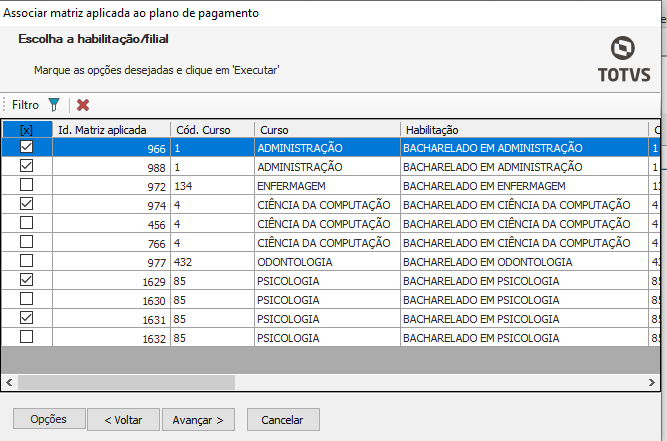Click the blue funnel filter icon
667x441 pixels.
(x=54, y=105)
